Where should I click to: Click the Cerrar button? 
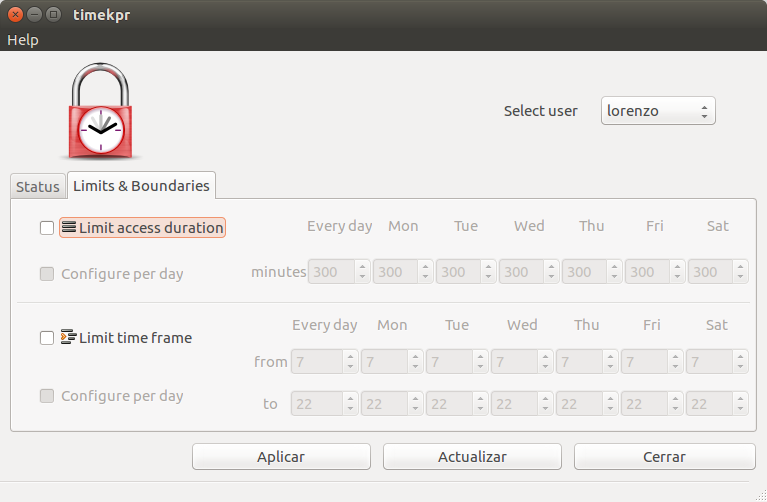tap(664, 456)
